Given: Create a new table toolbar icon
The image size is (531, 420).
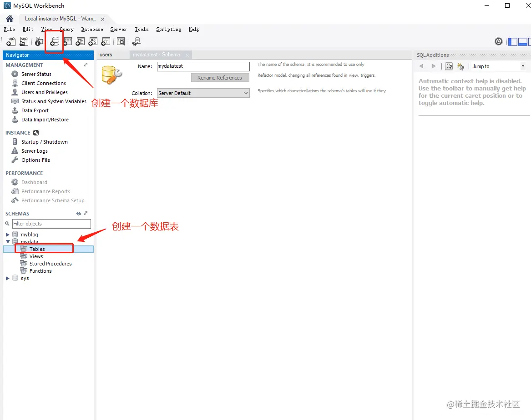Looking at the screenshot, I should coord(68,42).
